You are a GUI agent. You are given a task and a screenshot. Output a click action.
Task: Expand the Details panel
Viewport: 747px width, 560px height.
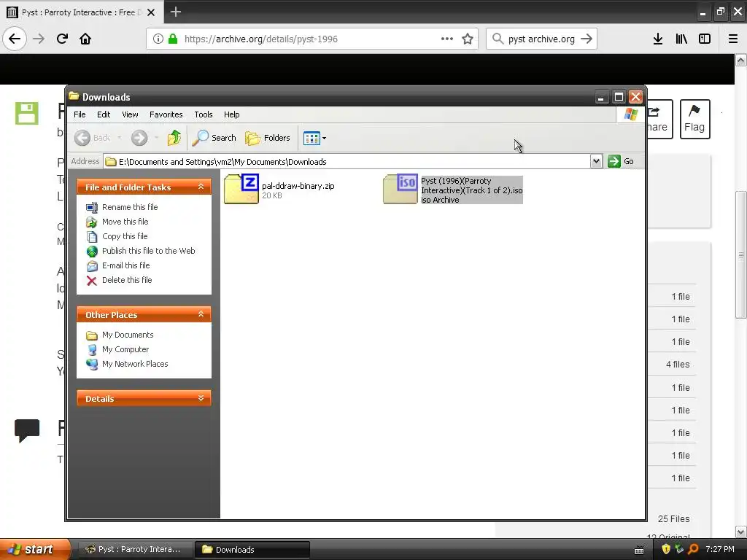click(201, 398)
